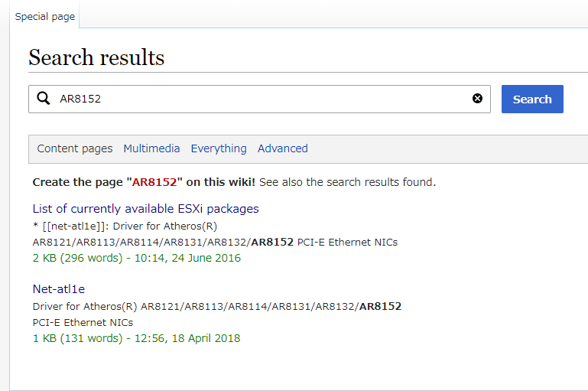
Task: Follow the red AR8152 create-page link
Action: (154, 182)
